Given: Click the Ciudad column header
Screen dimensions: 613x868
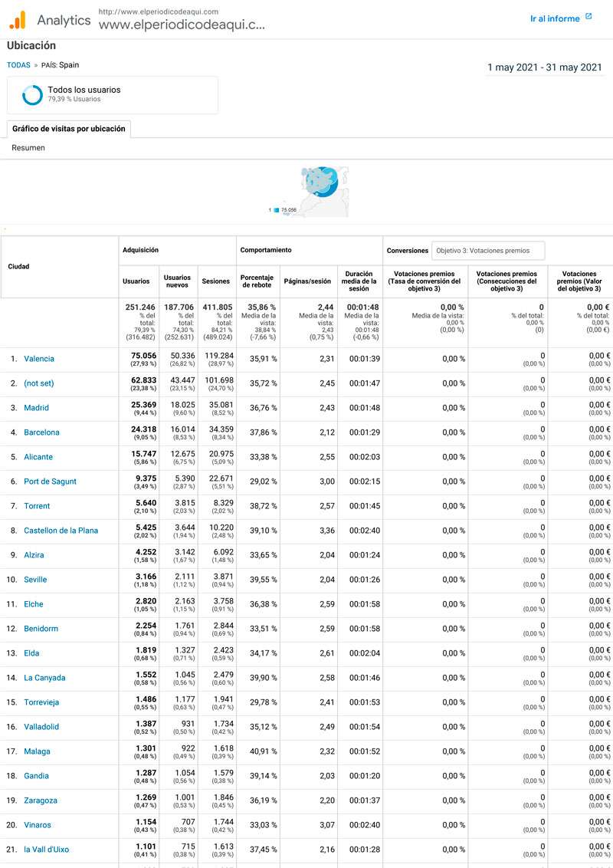Looking at the screenshot, I should 18,266.
